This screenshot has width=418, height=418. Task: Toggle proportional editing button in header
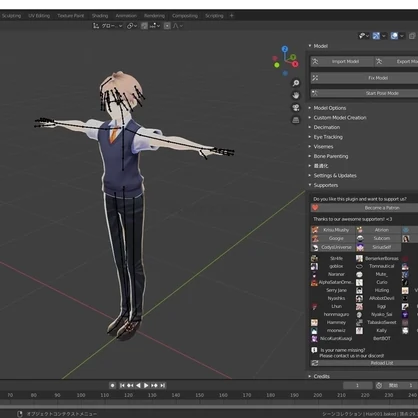click(167, 26)
